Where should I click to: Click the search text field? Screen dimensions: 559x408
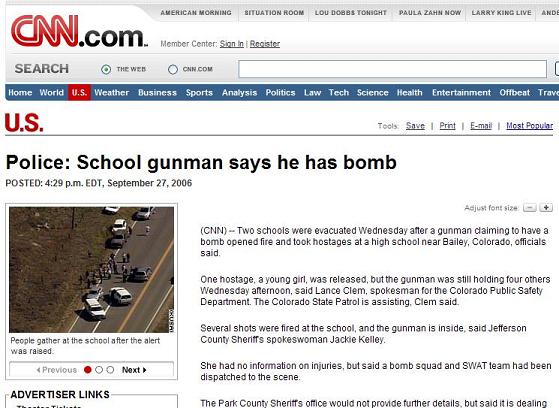pos(393,69)
